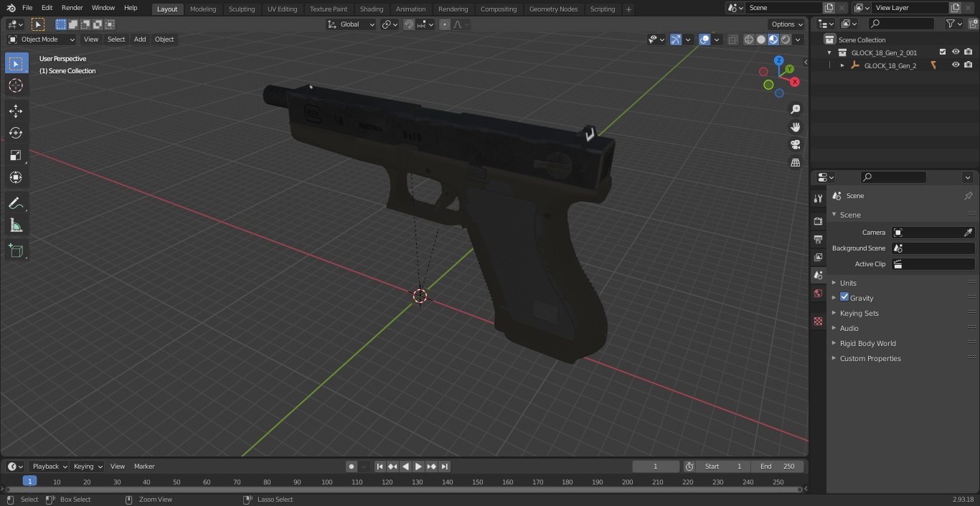Toggle camera view icon in viewport
This screenshot has height=506, width=980.
click(795, 144)
